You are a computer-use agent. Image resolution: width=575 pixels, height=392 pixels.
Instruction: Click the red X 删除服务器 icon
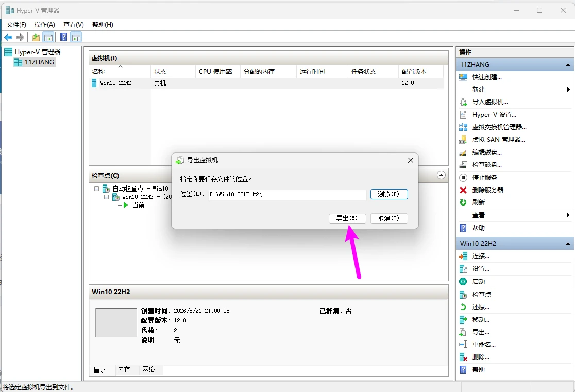pyautogui.click(x=463, y=190)
